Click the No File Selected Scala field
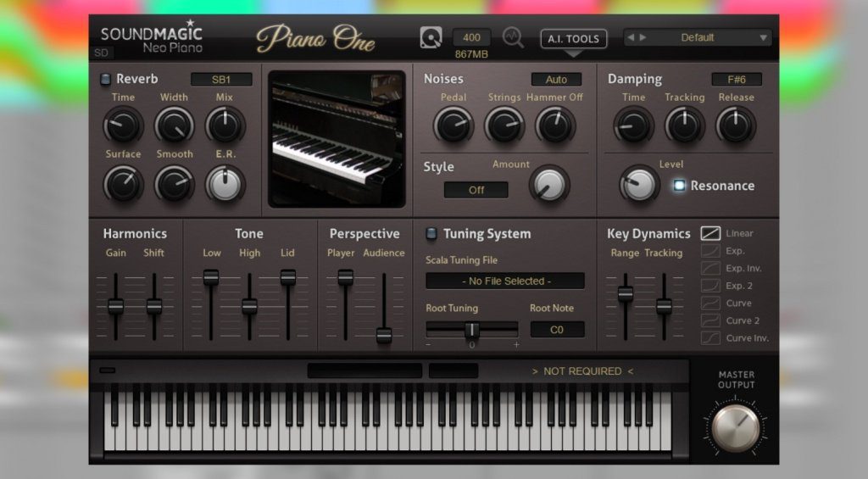 tap(505, 281)
